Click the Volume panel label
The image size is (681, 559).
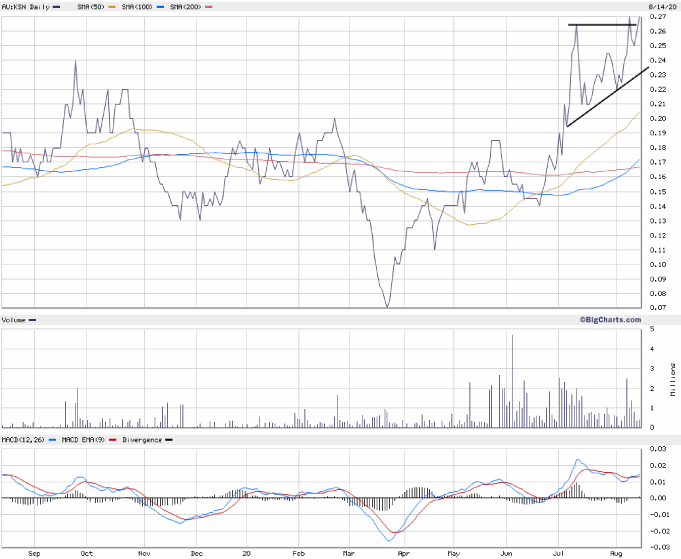click(x=16, y=321)
